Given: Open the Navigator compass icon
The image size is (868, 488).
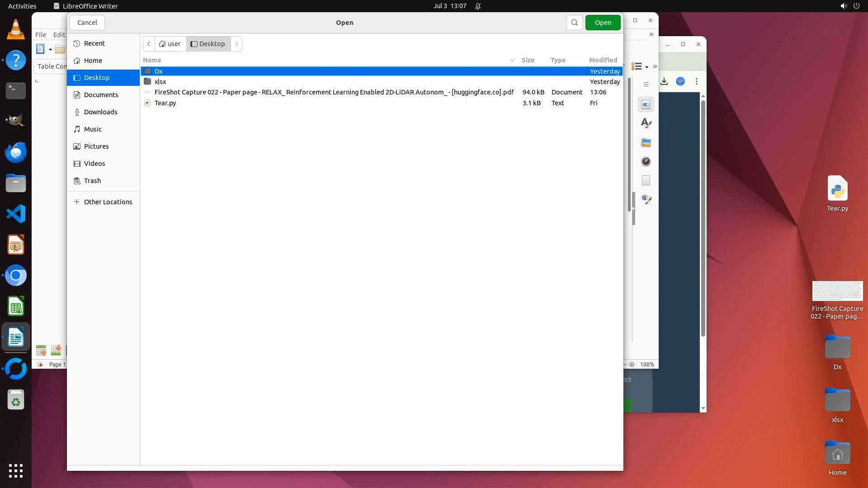Looking at the screenshot, I should click(x=646, y=162).
